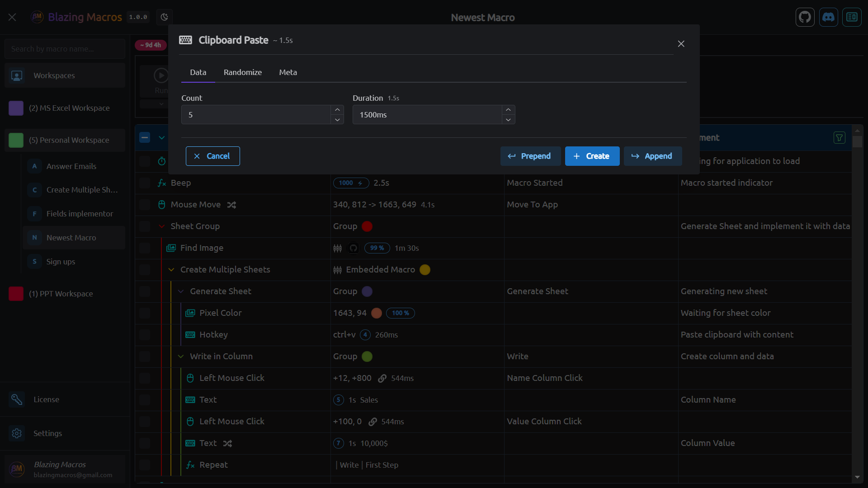Click the Mouse Move randomize shuffle icon

[232, 205]
